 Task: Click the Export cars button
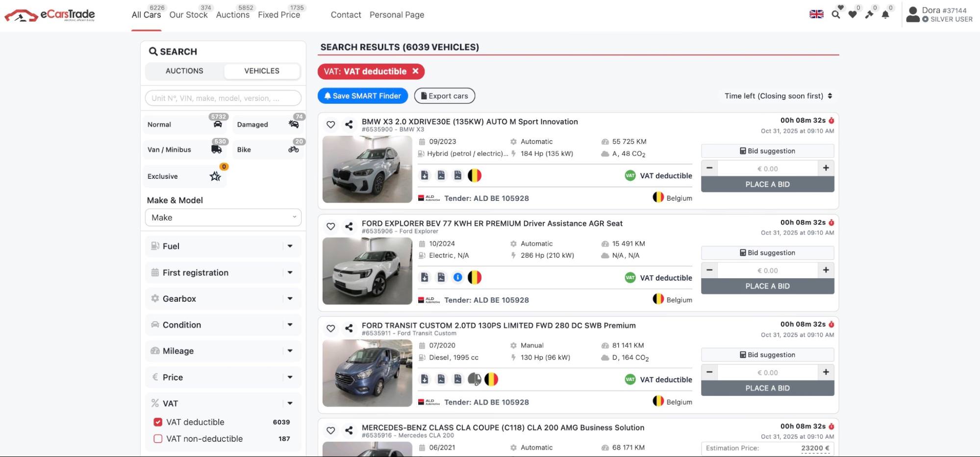tap(444, 96)
